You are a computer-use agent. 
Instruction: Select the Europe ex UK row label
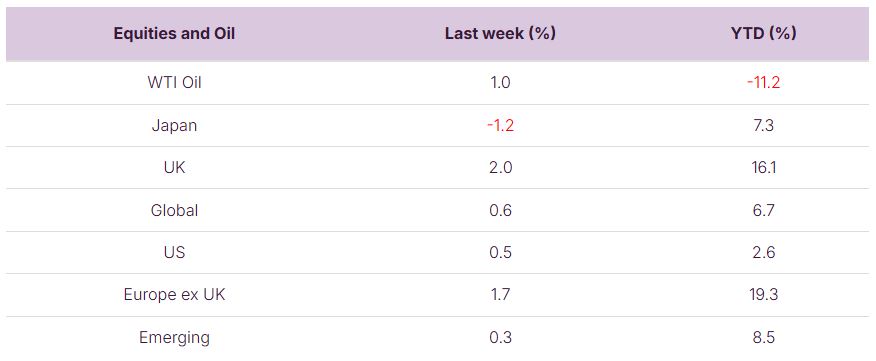coord(174,294)
